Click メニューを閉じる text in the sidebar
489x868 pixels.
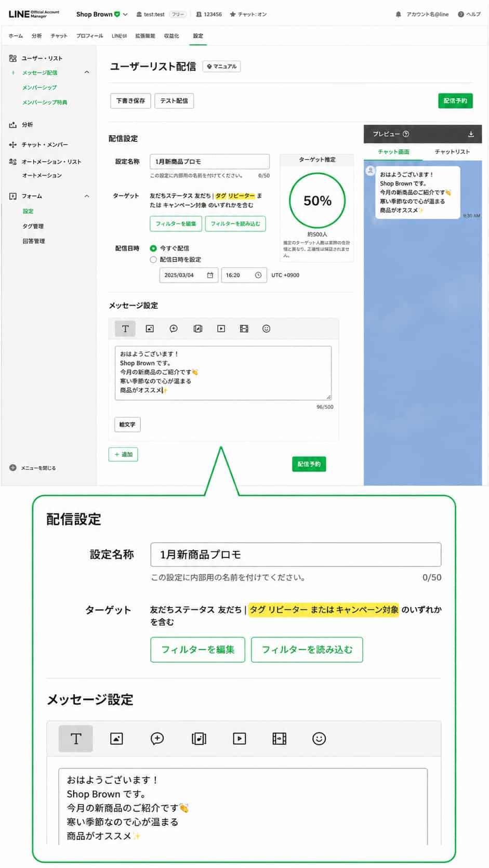(38, 468)
